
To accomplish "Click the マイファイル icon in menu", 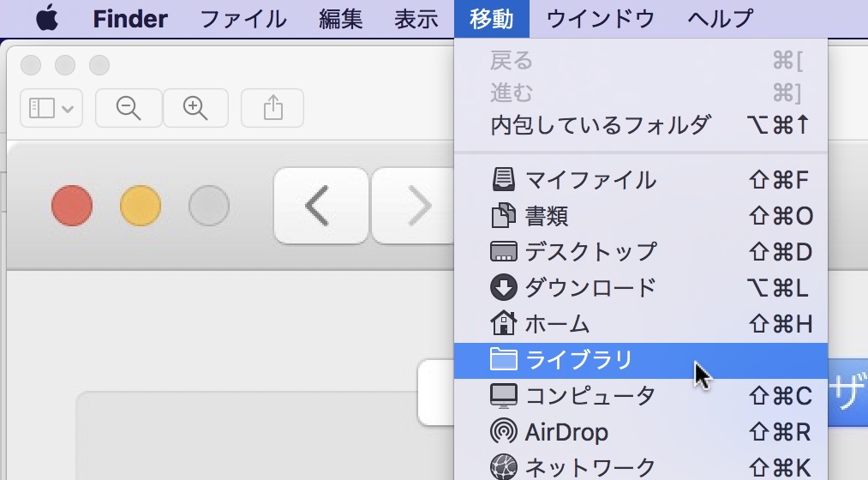I will 503,180.
